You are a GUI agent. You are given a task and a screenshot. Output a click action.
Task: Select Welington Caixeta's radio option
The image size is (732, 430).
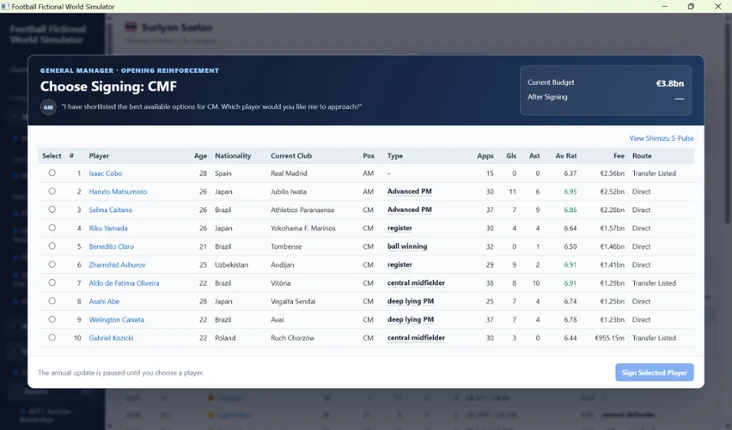point(52,319)
